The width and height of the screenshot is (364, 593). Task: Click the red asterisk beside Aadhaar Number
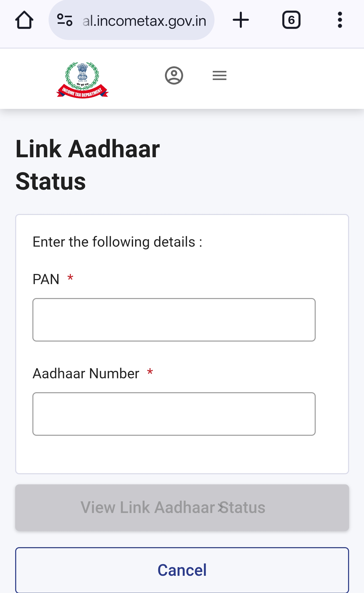pyautogui.click(x=150, y=372)
